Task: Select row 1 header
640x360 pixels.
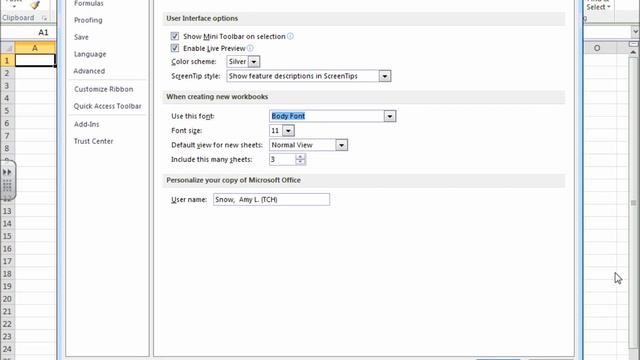Action: (x=7, y=61)
